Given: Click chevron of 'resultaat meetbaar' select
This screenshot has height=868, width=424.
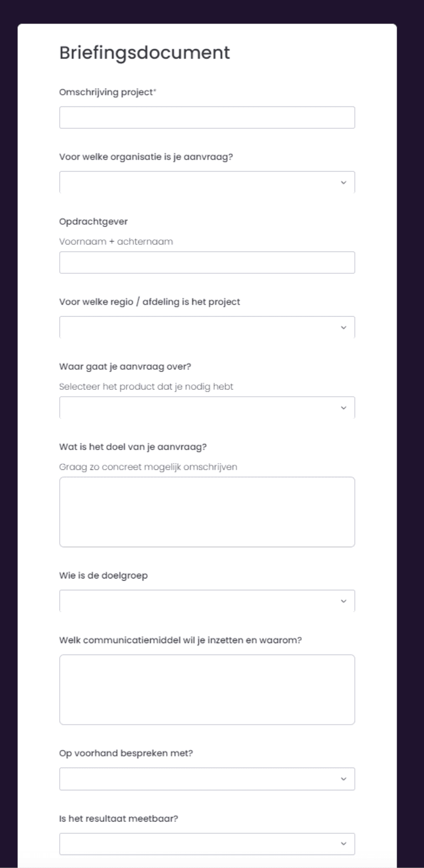Looking at the screenshot, I should tap(344, 843).
